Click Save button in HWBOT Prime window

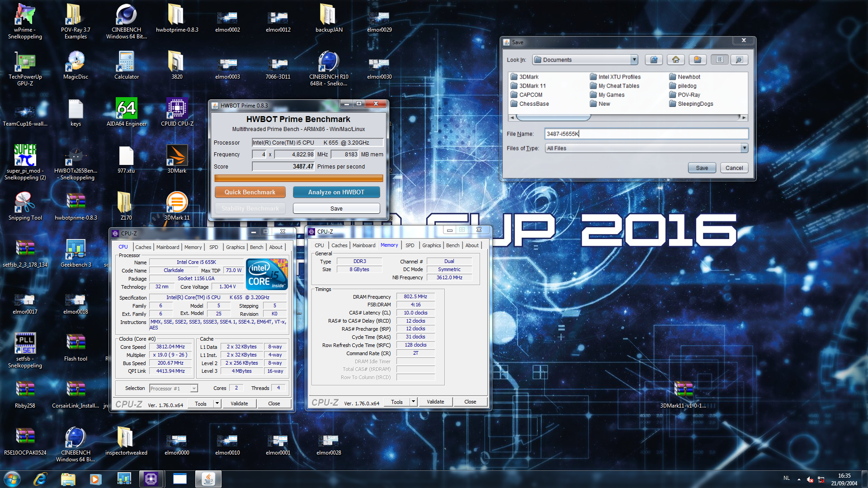336,208
